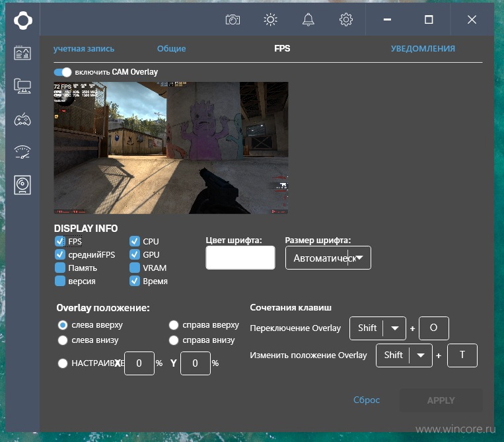Viewport: 504px width, 442px height.
Task: Open the dashboard panel in the sidebar
Action: (x=22, y=53)
